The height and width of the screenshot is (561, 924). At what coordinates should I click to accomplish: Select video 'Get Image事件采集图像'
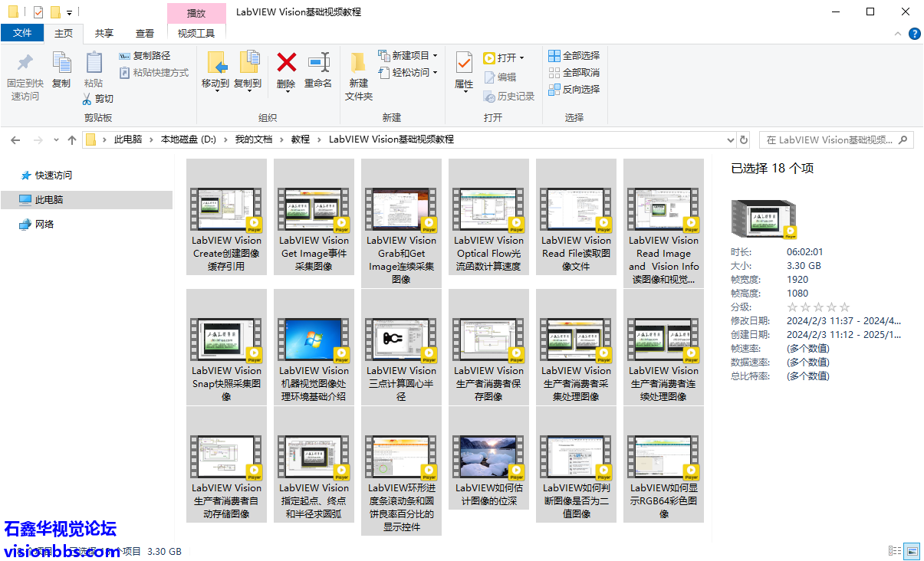(314, 217)
